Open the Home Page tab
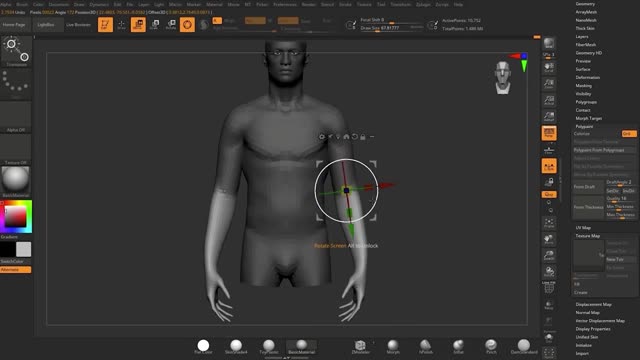This screenshot has width=640, height=360. pyautogui.click(x=15, y=25)
